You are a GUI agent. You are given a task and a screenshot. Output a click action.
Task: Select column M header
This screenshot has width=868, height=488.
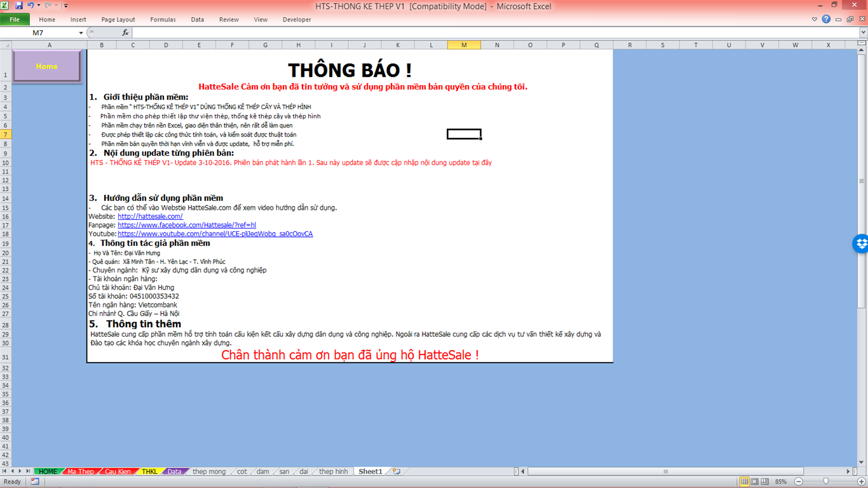(464, 45)
